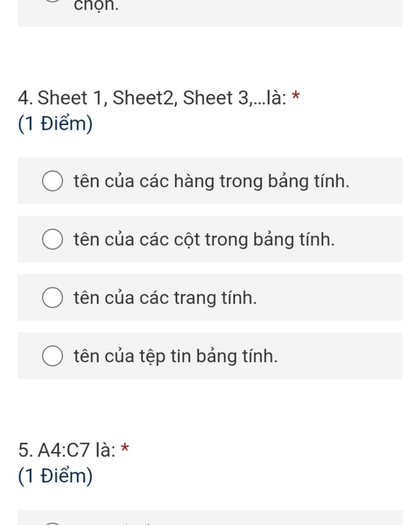The image size is (420, 525).
Task: Tap the answer text "tên của các trang tính."
Action: [x=165, y=298]
